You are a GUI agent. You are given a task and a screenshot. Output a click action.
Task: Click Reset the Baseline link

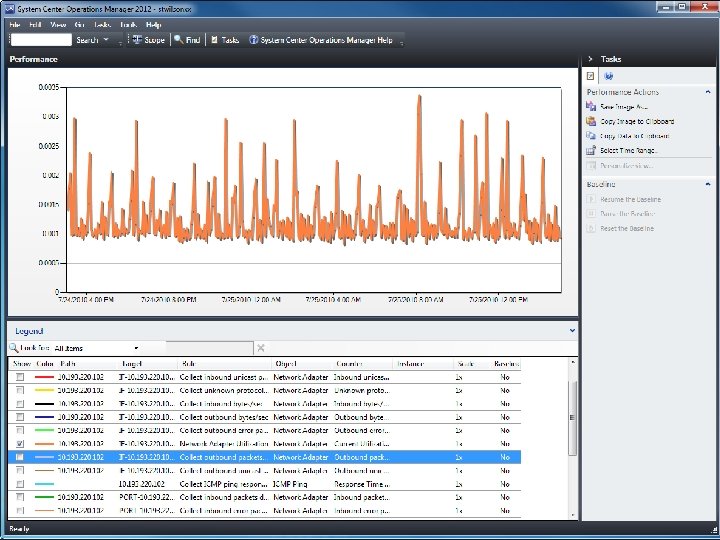627,228
